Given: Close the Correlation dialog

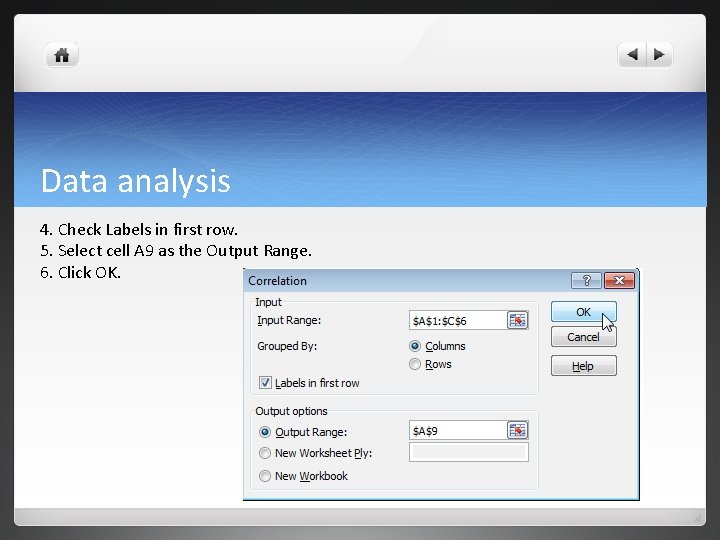Looking at the screenshot, I should click(x=619, y=281).
